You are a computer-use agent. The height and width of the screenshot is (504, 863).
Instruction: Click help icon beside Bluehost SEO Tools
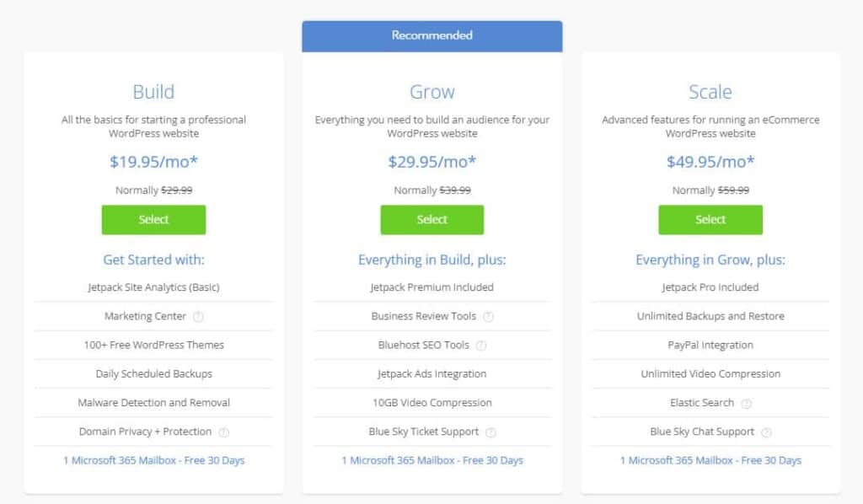click(x=481, y=346)
